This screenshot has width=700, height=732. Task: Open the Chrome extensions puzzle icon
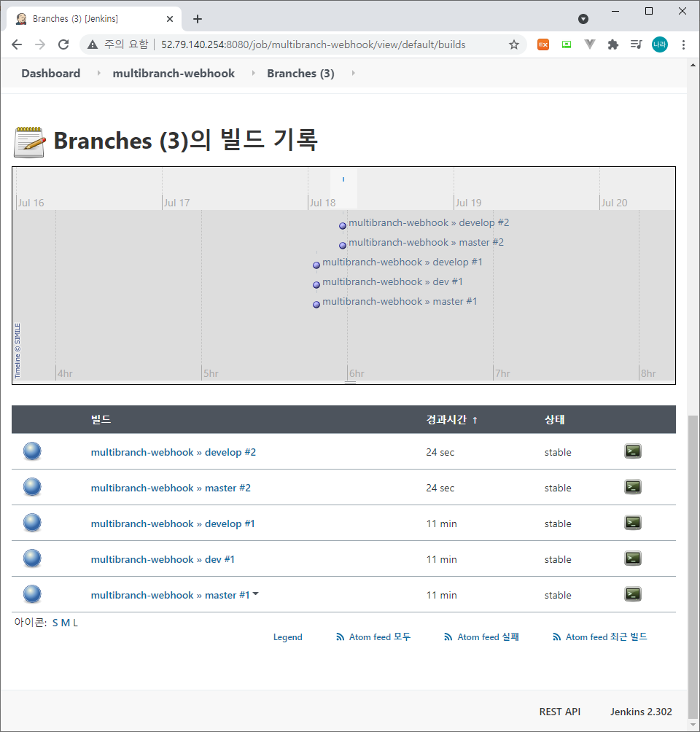pos(612,44)
